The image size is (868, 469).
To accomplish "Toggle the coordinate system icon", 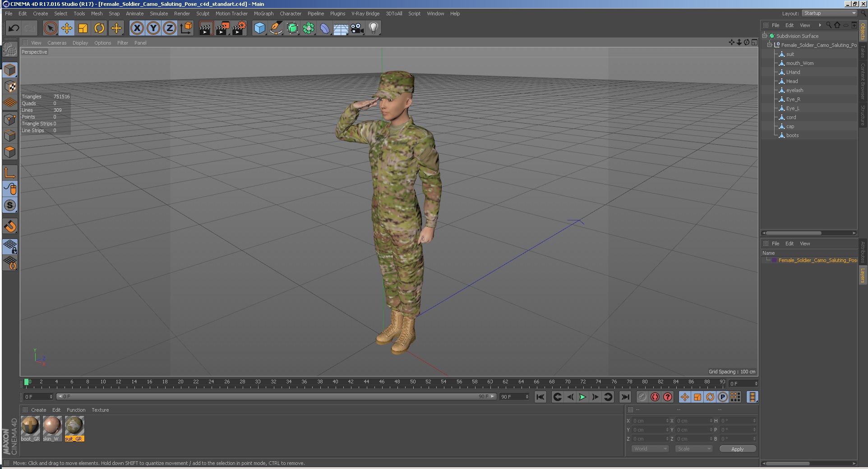I will click(x=186, y=28).
